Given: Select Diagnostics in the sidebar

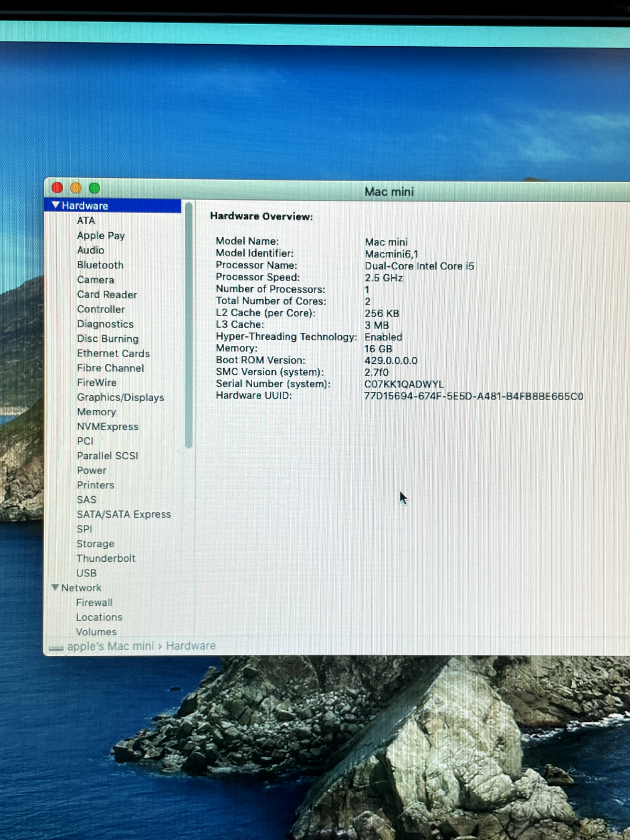Looking at the screenshot, I should [x=105, y=323].
